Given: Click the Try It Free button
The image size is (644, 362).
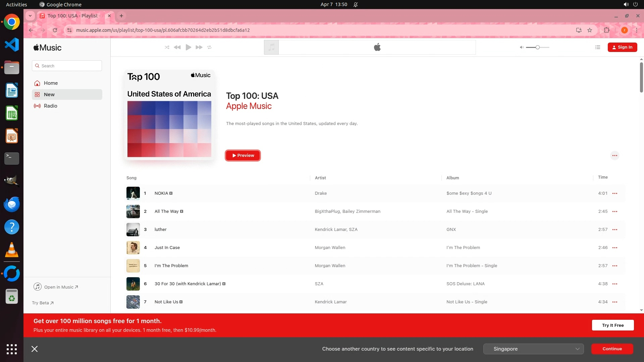Looking at the screenshot, I should click(x=612, y=325).
